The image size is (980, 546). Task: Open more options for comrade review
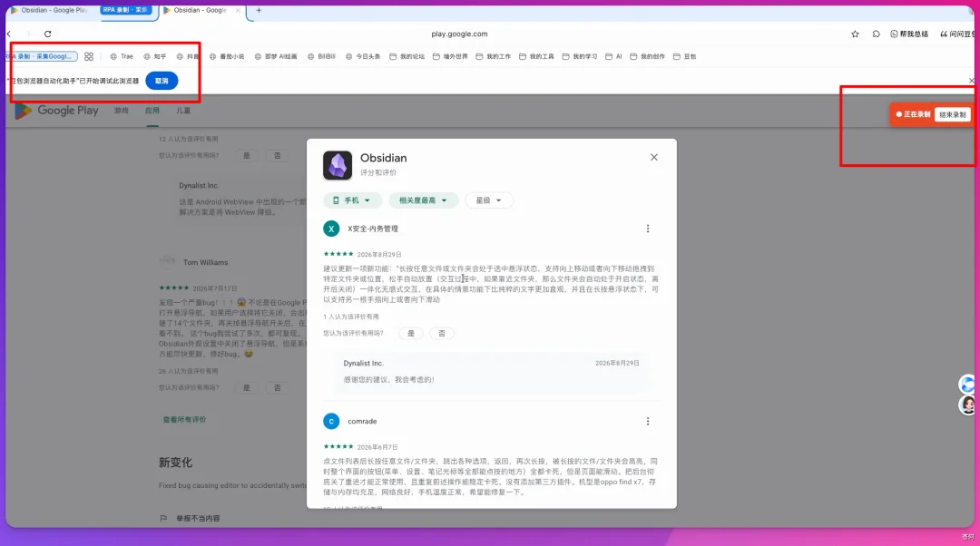648,421
